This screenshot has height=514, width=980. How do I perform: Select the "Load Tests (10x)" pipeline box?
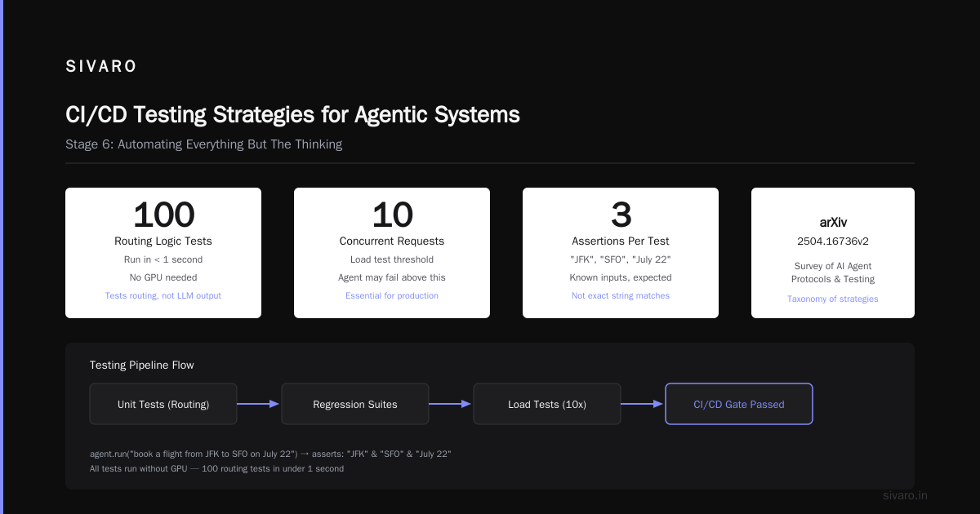pyautogui.click(x=547, y=404)
